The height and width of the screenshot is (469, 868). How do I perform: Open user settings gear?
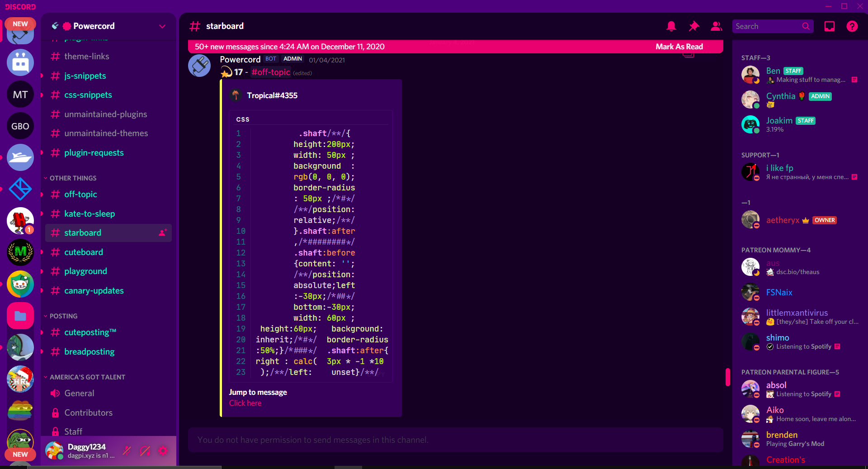163,450
